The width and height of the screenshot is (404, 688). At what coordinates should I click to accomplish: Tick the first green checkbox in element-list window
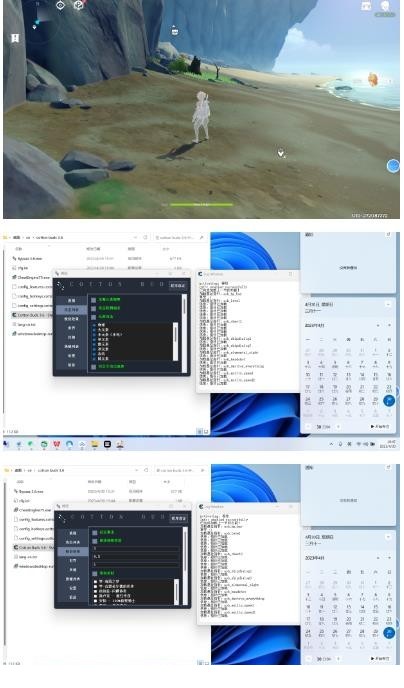click(93, 300)
